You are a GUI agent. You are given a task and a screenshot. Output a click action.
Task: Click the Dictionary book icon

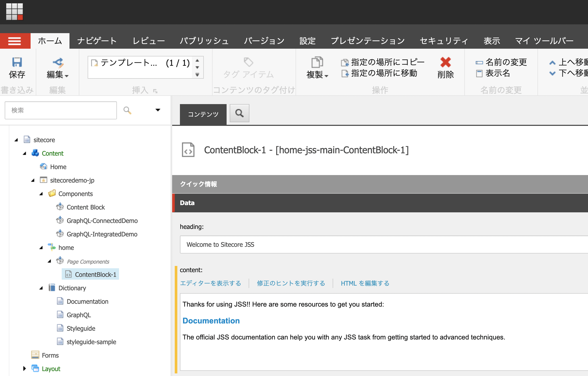tap(52, 288)
